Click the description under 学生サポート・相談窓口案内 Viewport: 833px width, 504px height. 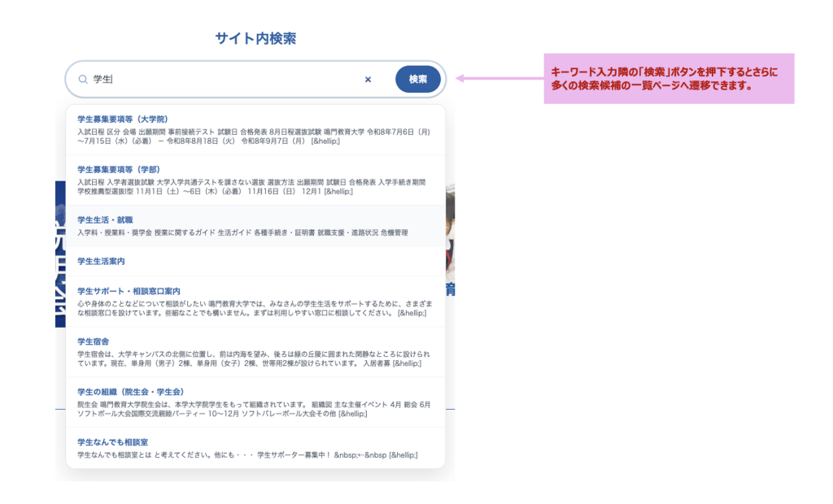click(254, 308)
